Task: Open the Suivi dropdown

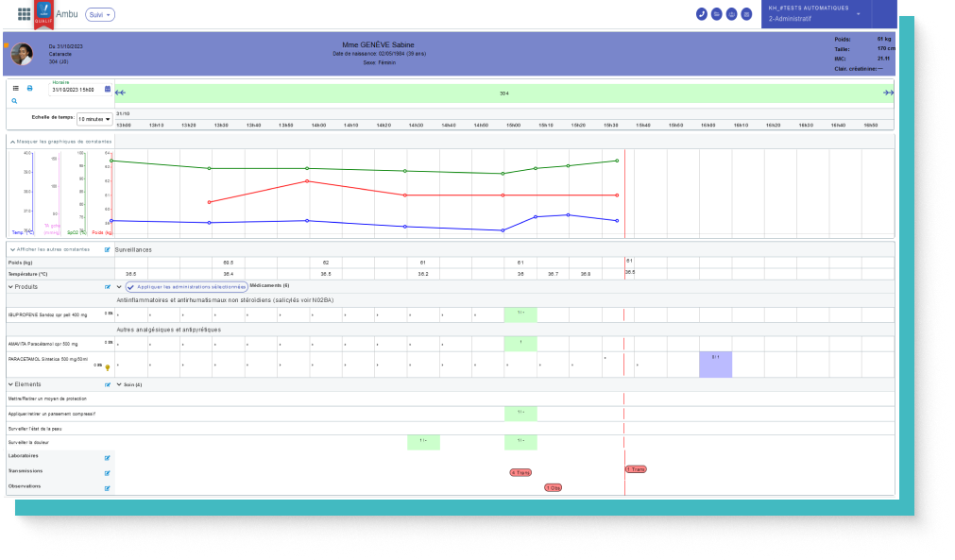Action: point(99,15)
